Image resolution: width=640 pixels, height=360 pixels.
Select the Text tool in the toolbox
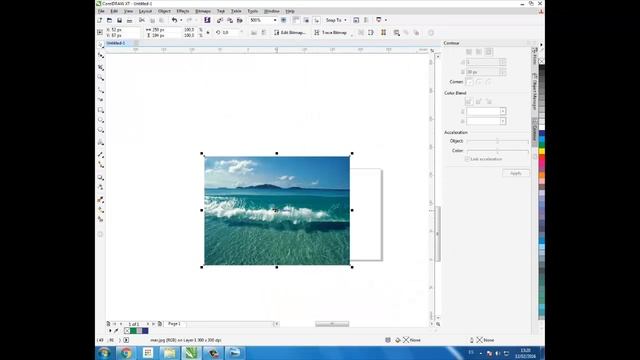[x=100, y=142]
